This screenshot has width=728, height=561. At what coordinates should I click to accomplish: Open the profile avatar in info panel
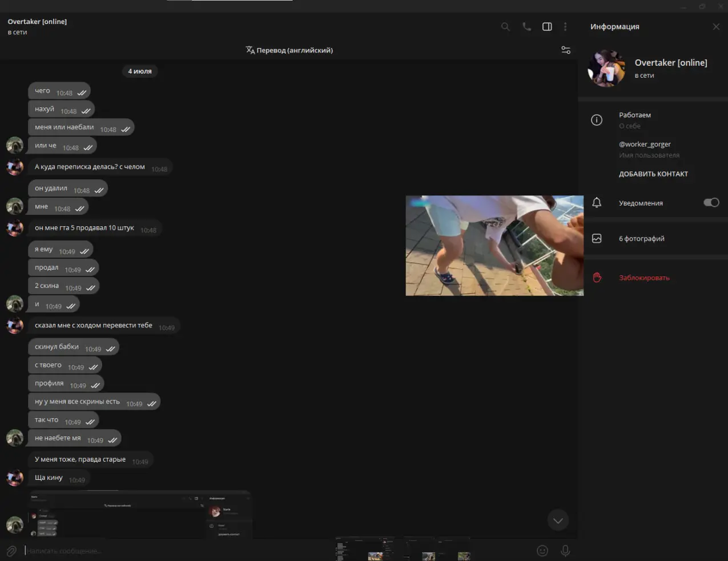point(606,68)
